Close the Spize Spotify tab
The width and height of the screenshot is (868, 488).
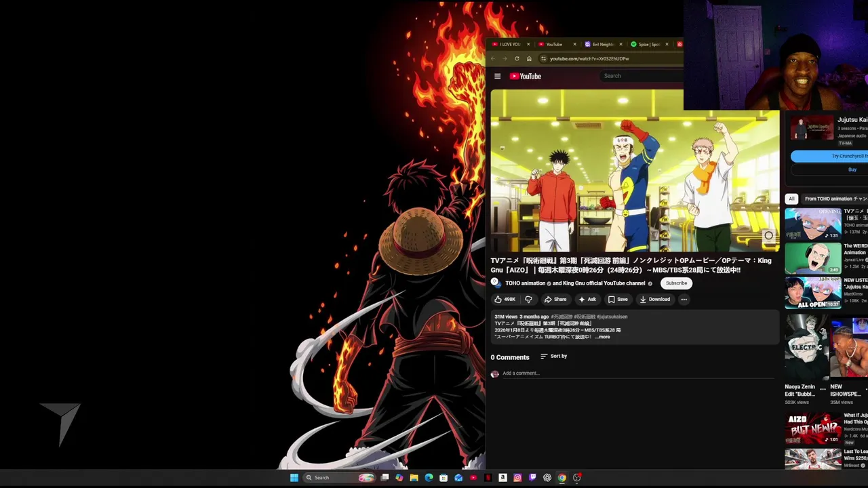point(667,44)
